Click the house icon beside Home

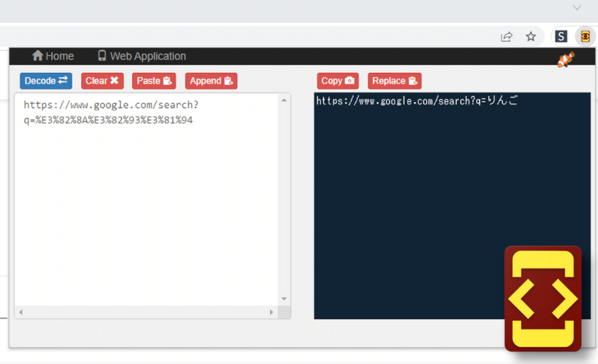pyautogui.click(x=37, y=56)
